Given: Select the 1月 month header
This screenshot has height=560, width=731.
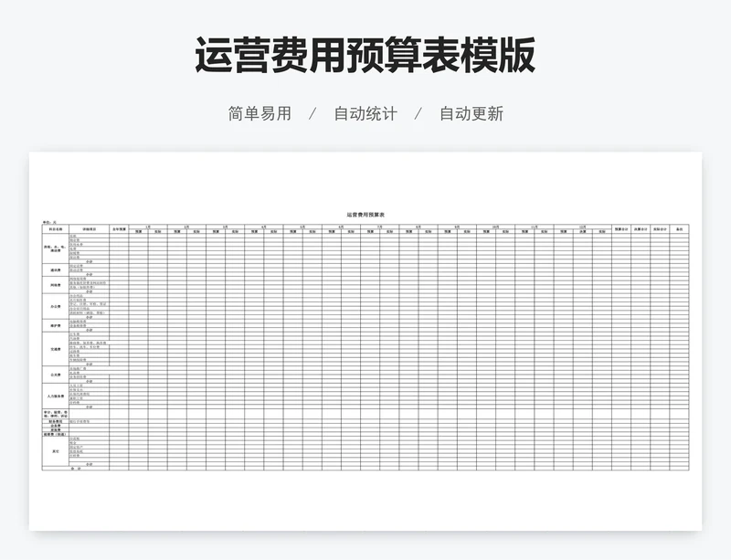Looking at the screenshot, I should tap(148, 227).
